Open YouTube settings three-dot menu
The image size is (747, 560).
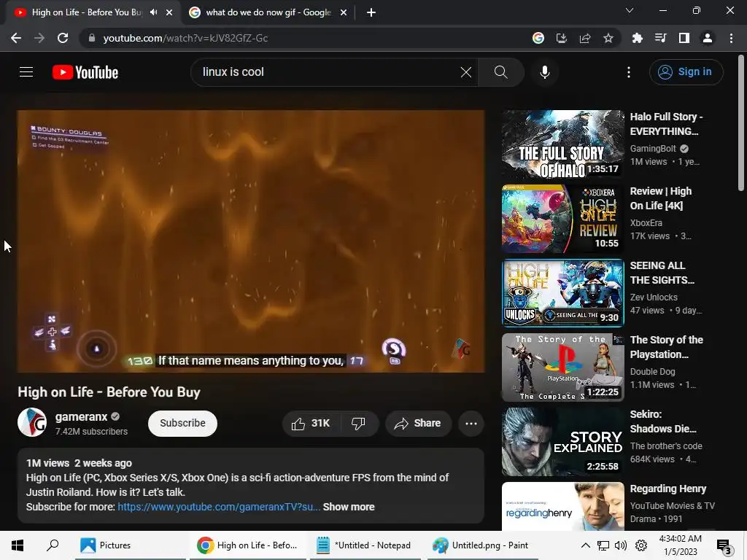click(x=629, y=72)
